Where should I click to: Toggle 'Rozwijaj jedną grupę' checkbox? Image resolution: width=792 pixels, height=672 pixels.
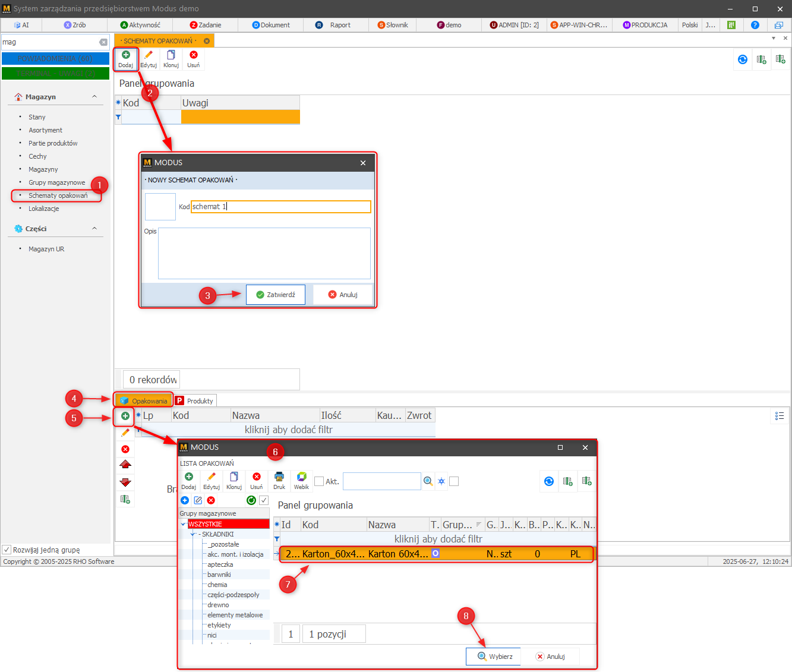pyautogui.click(x=7, y=550)
